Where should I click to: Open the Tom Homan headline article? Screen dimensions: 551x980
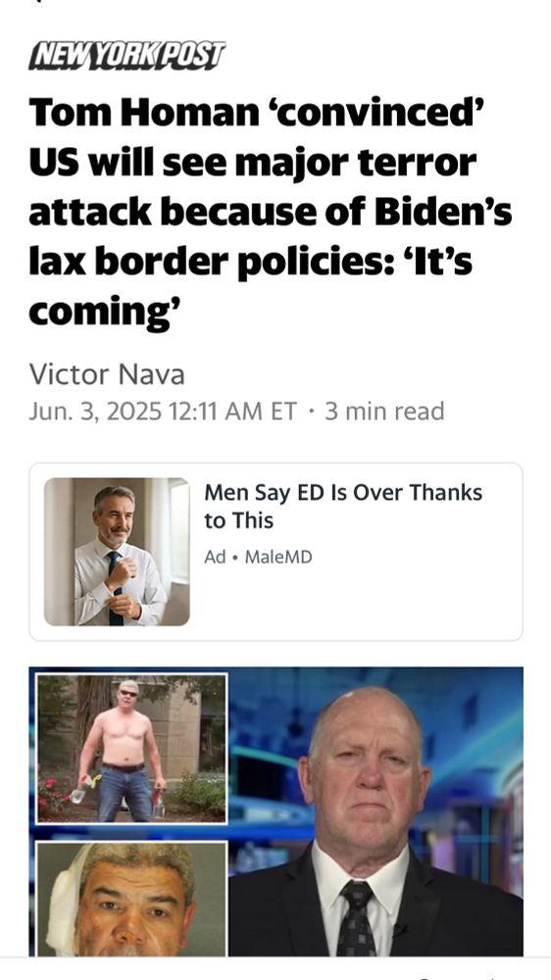[x=271, y=212]
